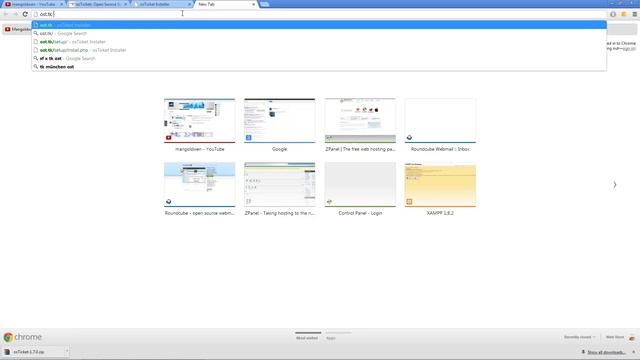Open ZPanel free web hosting thumbnail

360,120
